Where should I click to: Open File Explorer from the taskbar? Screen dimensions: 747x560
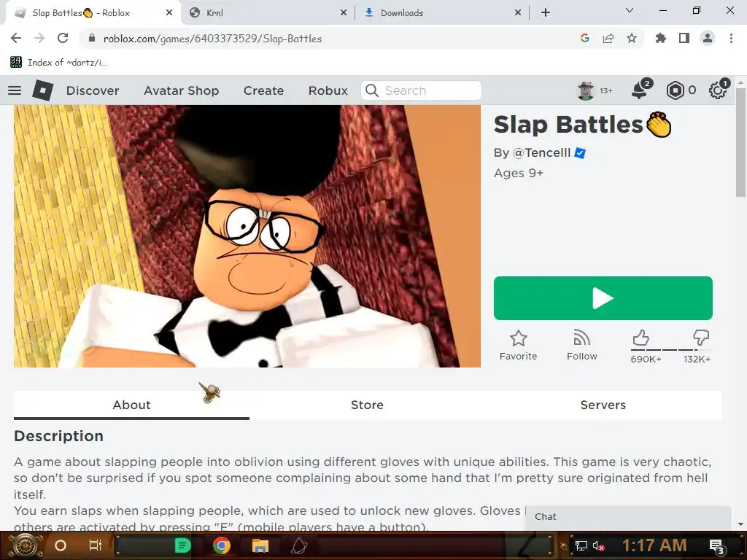tap(260, 545)
